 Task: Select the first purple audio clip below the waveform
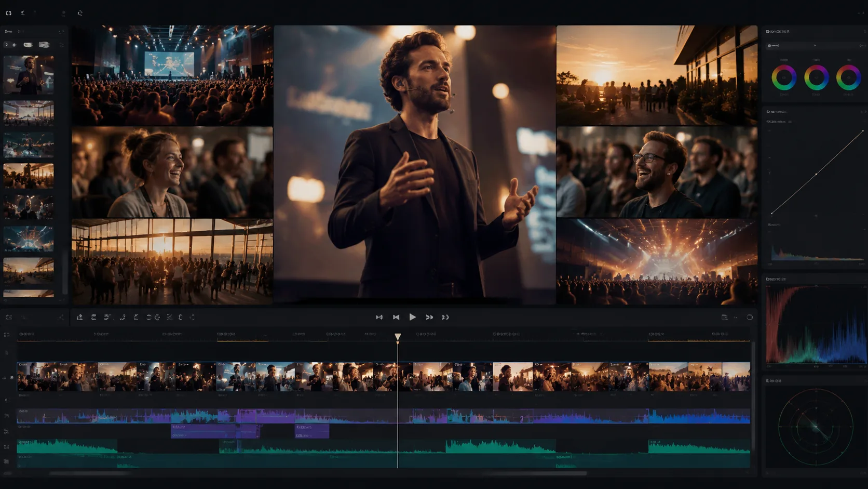pyautogui.click(x=215, y=431)
